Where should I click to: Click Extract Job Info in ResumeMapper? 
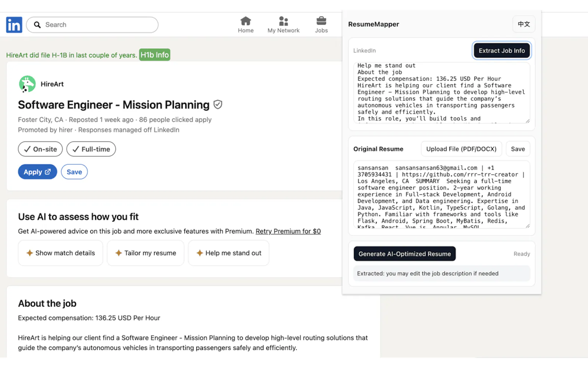tap(502, 51)
